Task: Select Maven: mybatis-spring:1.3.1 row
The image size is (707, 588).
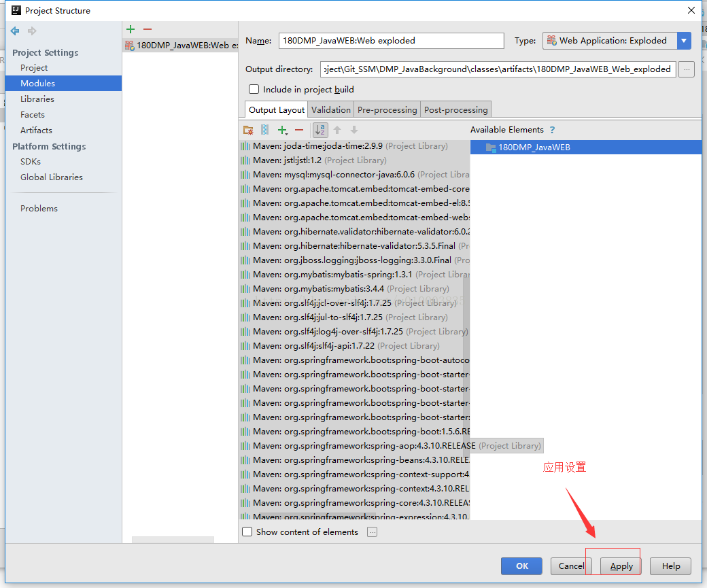Action: pyautogui.click(x=354, y=274)
